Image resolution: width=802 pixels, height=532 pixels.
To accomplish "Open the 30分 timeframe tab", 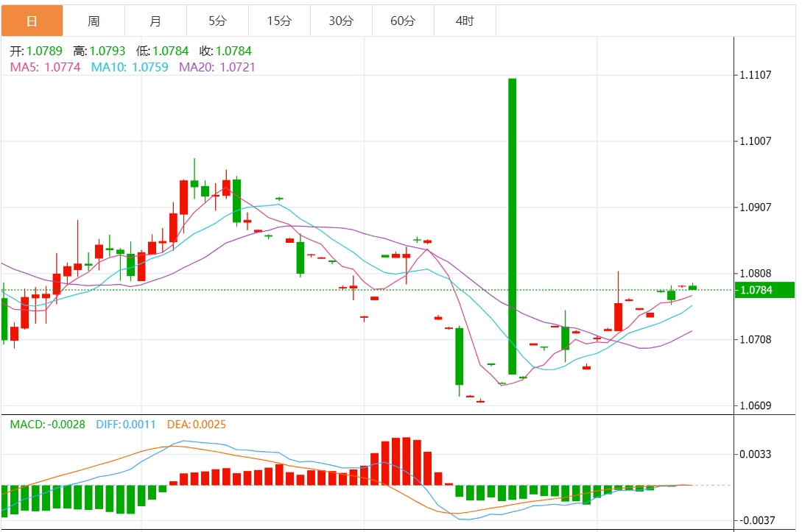I will pyautogui.click(x=341, y=21).
